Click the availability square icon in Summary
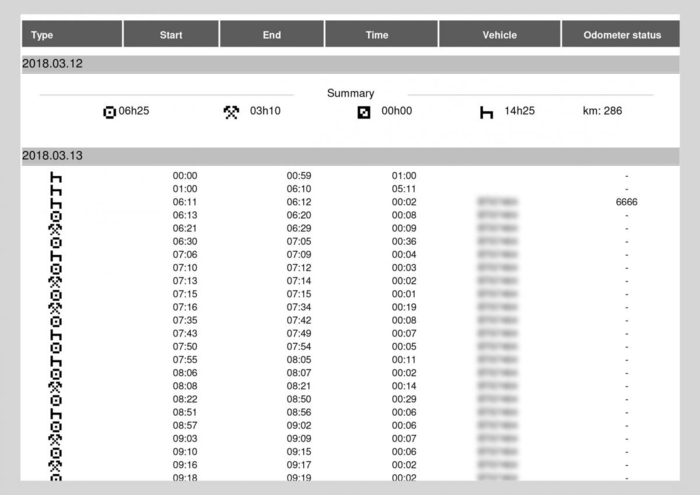This screenshot has width=700, height=495. click(x=364, y=112)
